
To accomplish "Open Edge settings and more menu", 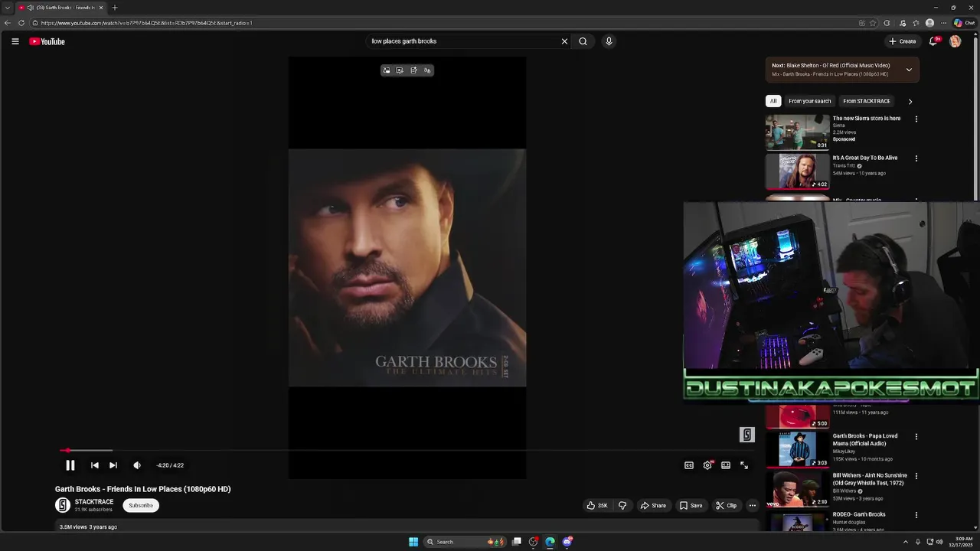I will pyautogui.click(x=943, y=23).
